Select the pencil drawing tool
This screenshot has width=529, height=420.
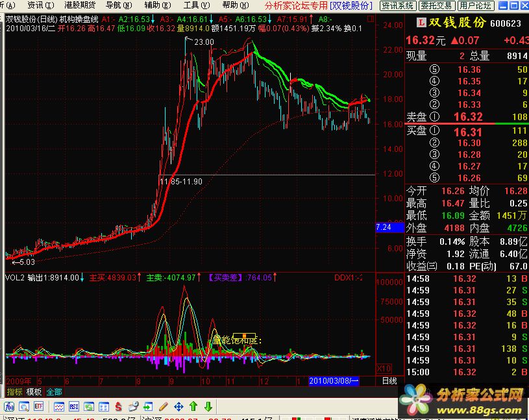coord(164,406)
